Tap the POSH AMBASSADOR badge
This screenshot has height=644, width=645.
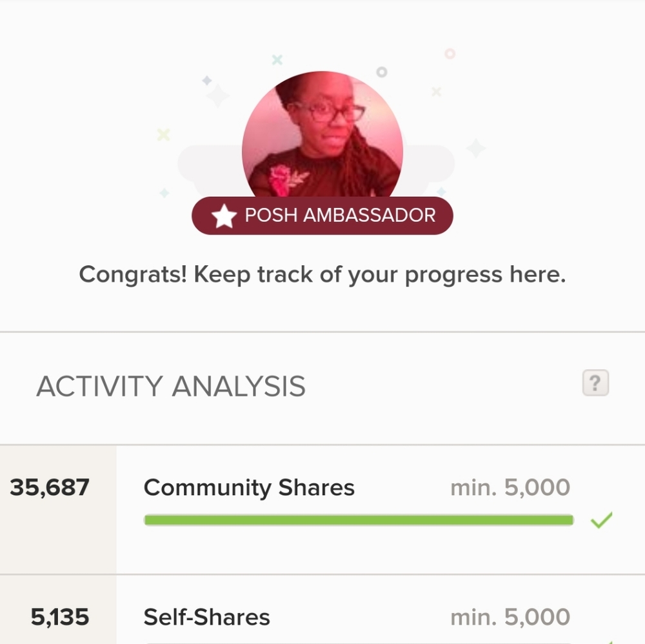(x=322, y=216)
